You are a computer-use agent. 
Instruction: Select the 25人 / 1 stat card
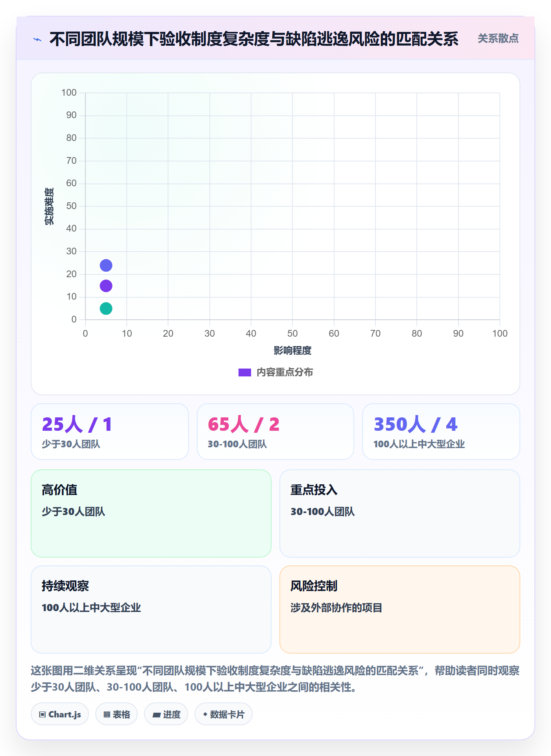tap(110, 432)
